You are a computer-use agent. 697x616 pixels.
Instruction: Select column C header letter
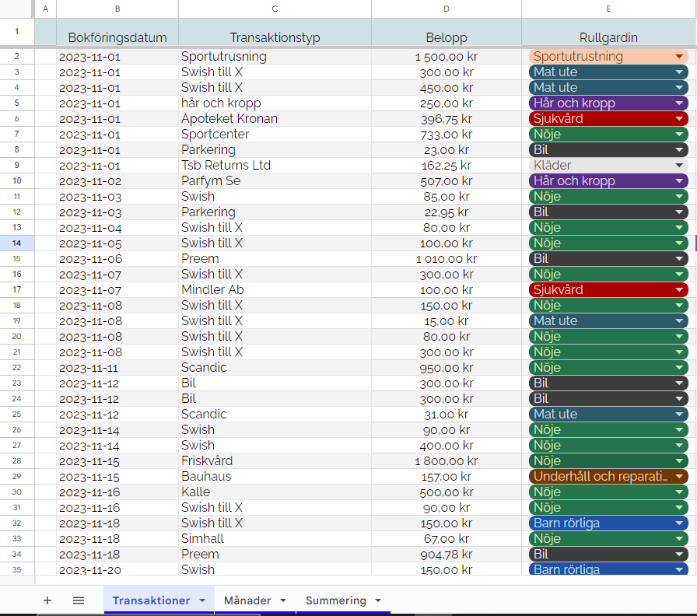pos(275,9)
